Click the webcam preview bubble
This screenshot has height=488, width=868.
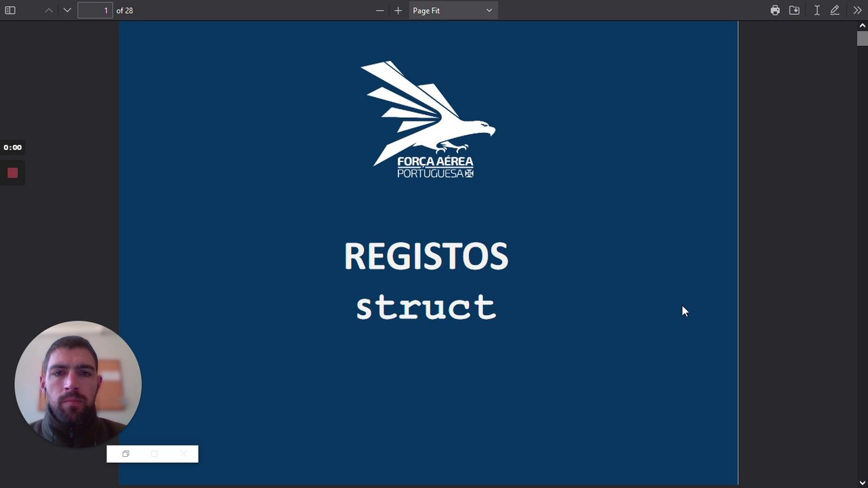pyautogui.click(x=78, y=384)
